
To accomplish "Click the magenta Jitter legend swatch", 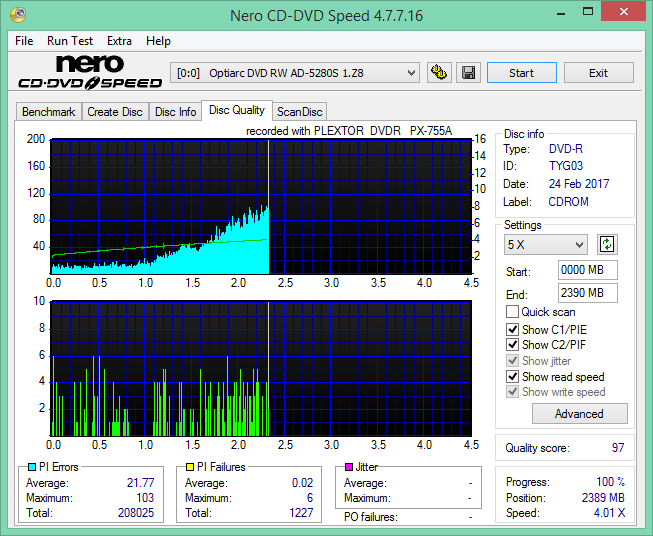I will [x=349, y=467].
